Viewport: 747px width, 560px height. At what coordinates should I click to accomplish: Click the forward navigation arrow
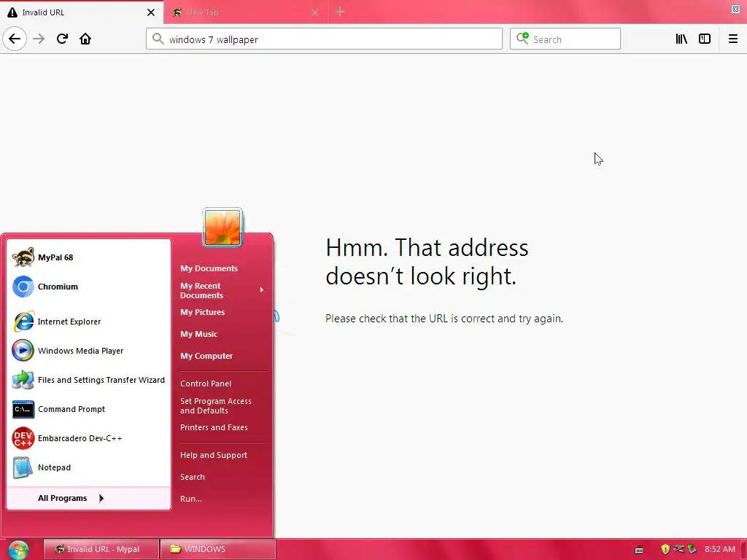click(39, 39)
